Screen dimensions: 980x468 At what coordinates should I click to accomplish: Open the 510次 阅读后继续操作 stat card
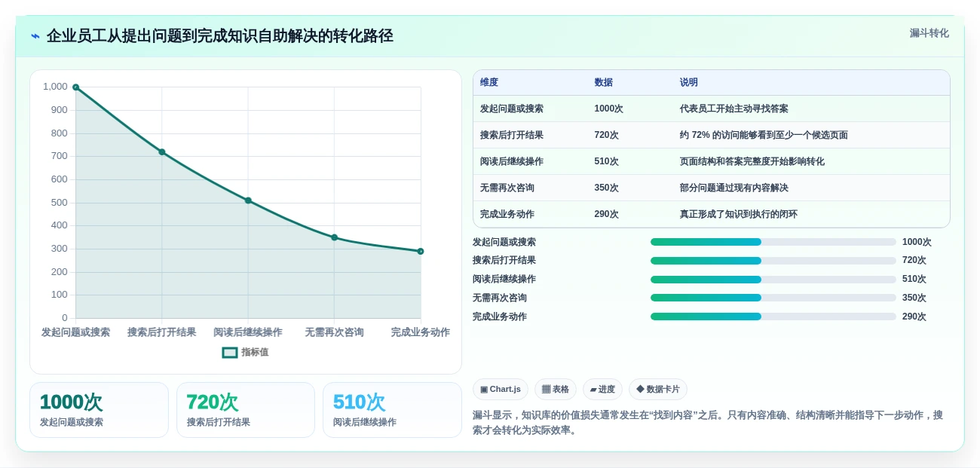pyautogui.click(x=392, y=410)
